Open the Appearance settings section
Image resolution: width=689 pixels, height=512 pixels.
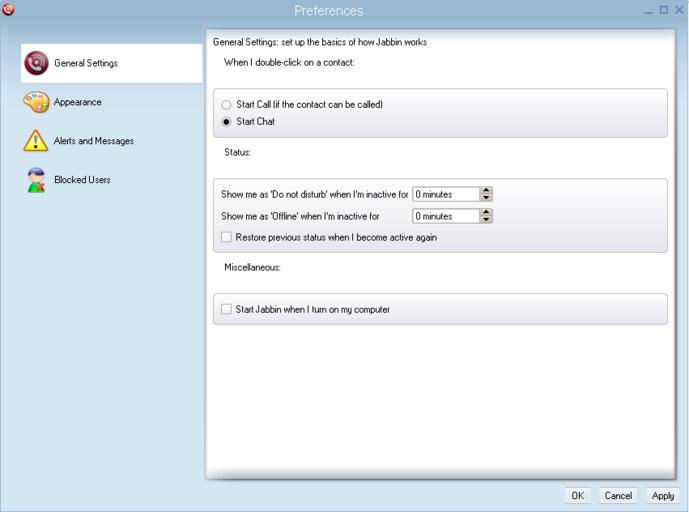click(77, 102)
